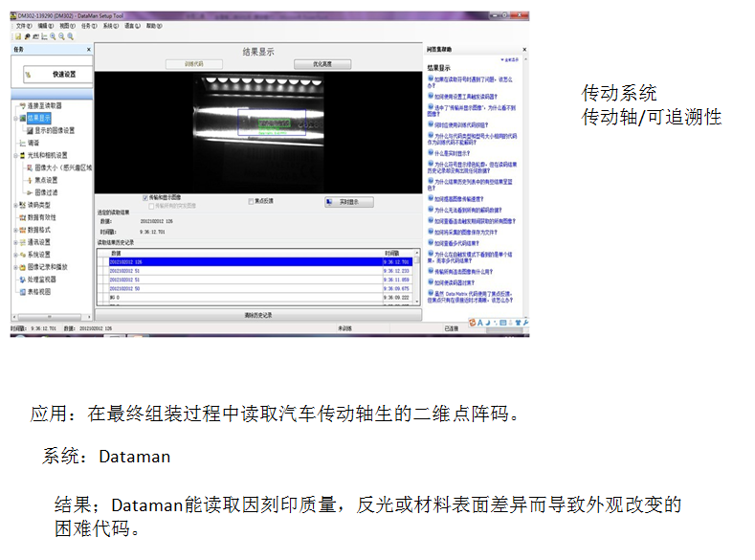
Task: Click the tuning chart icon in the toolbar
Action: tap(44, 36)
